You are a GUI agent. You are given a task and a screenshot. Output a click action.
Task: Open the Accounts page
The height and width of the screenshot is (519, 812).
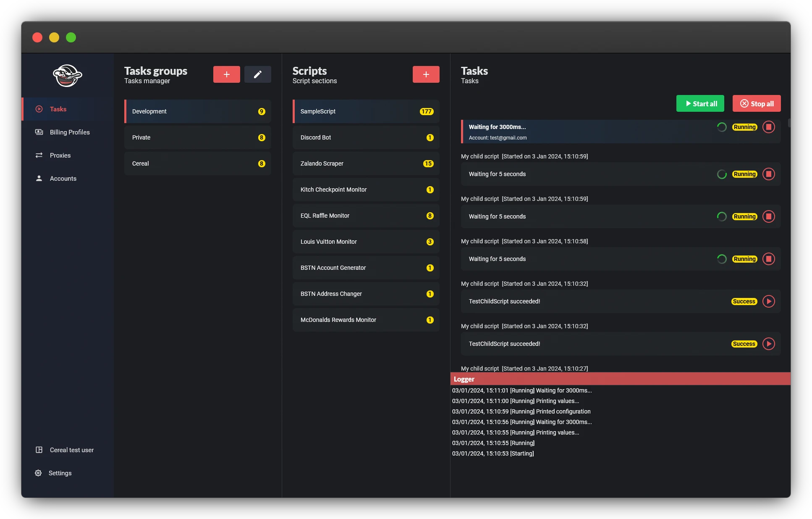coord(63,179)
